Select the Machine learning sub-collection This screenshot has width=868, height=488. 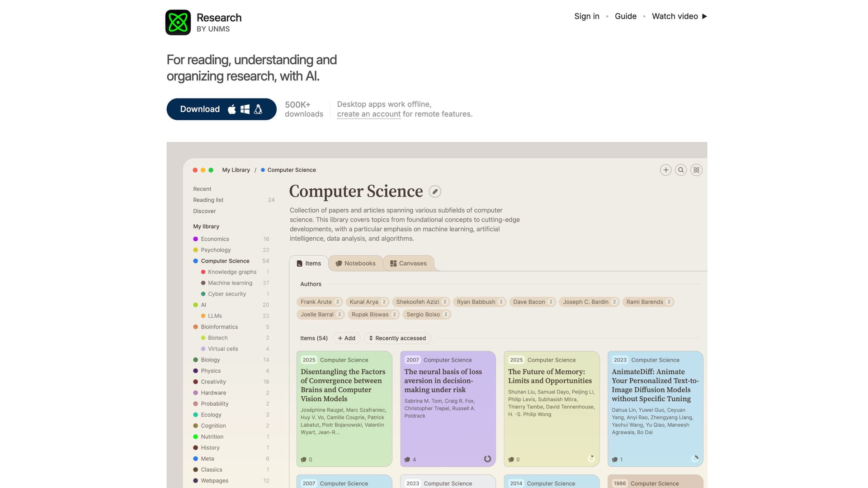coord(235,283)
